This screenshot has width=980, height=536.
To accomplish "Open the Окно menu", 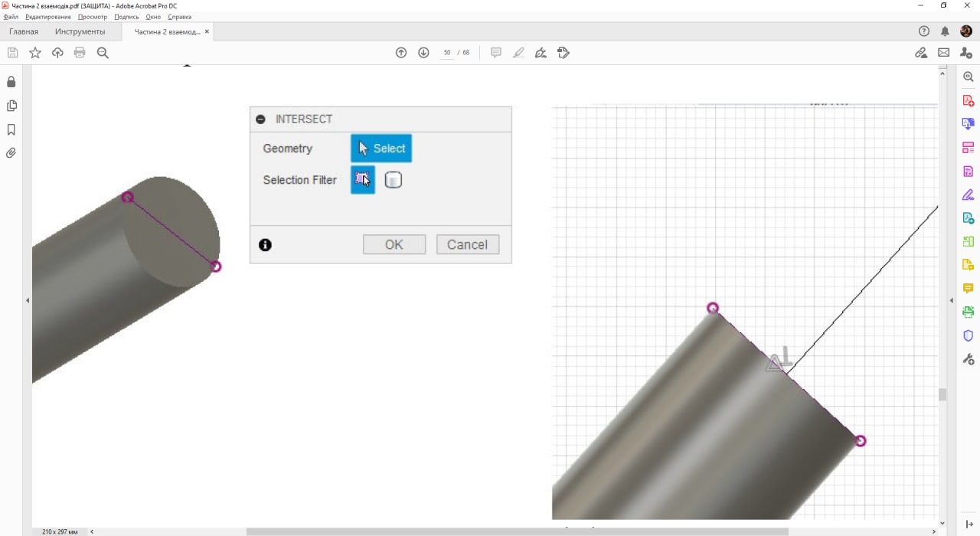I will coord(153,17).
